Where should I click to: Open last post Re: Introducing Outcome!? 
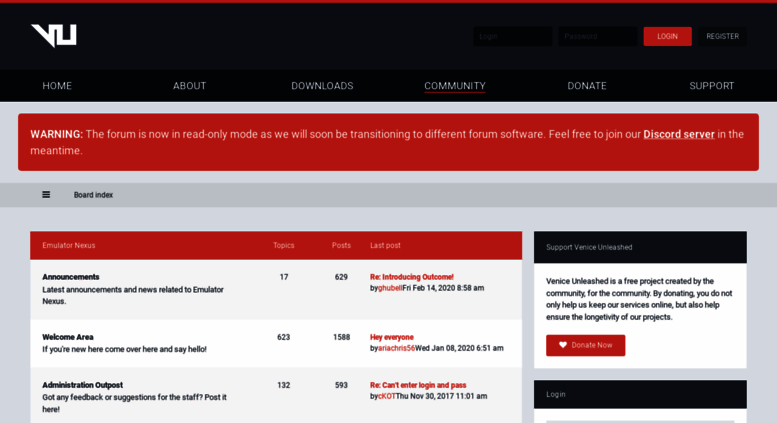[412, 277]
